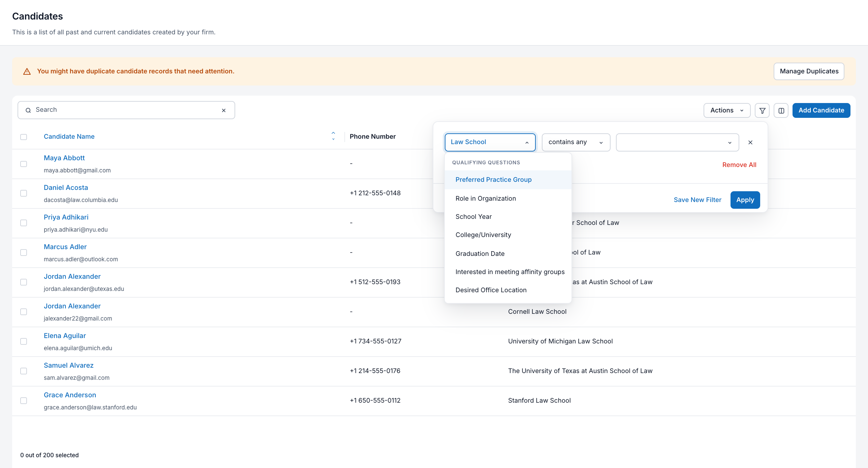Viewport: 868px width, 468px height.
Task: Click phone number +1 734-555-0127
Action: (375, 341)
